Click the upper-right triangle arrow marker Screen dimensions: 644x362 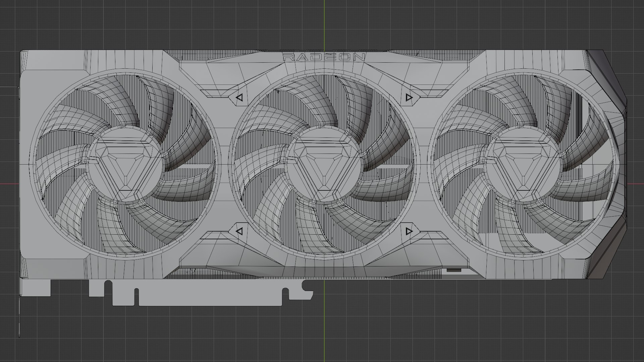[409, 98]
